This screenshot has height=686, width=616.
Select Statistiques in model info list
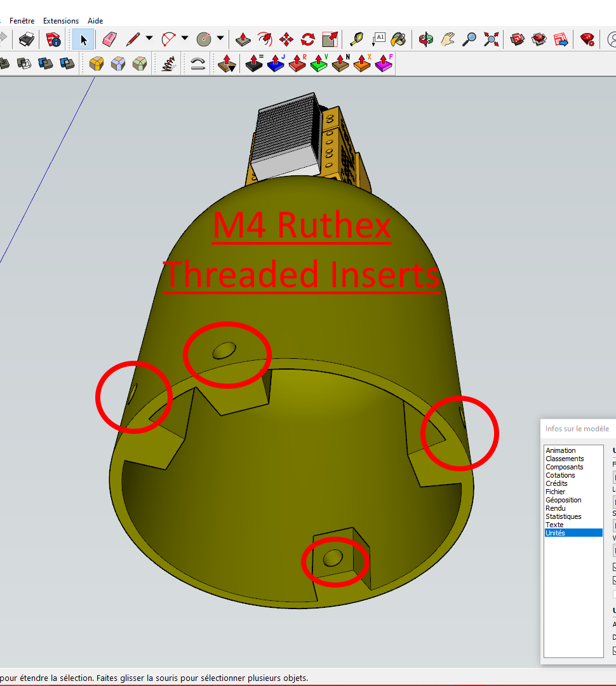point(563,516)
